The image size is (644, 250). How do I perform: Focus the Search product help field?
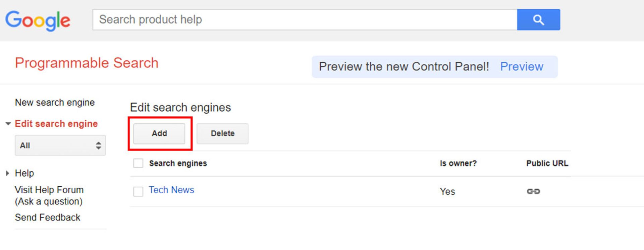click(305, 20)
